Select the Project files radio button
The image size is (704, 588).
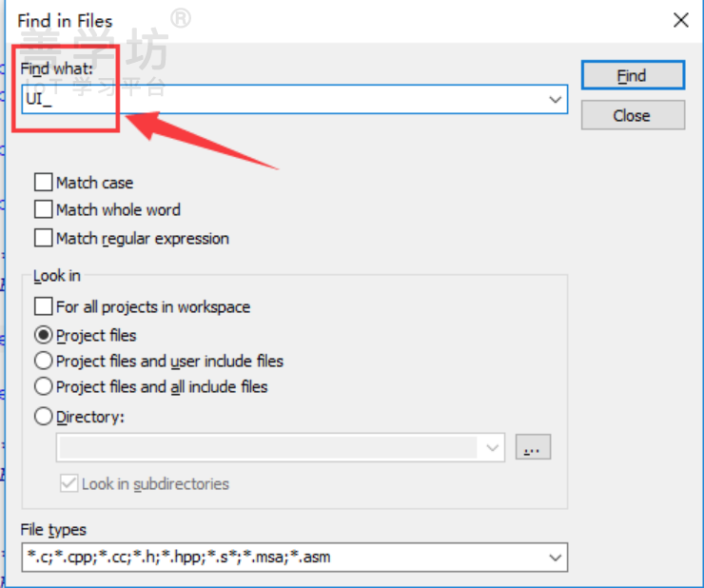coord(43,335)
